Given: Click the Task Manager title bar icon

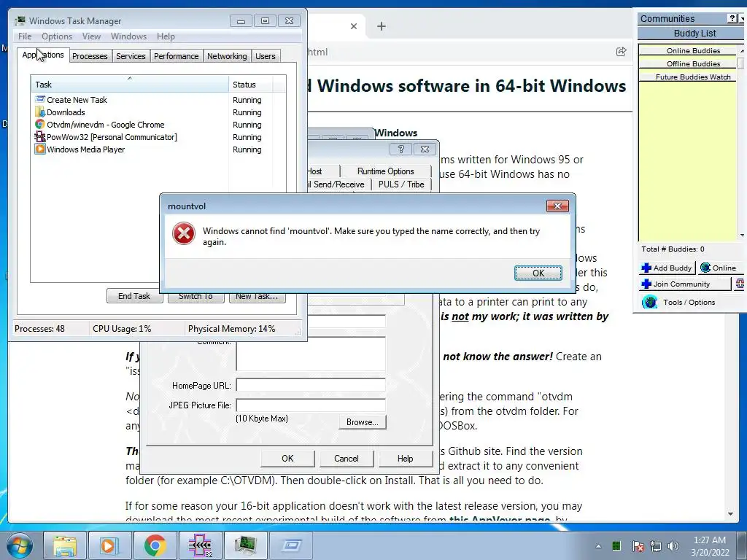Looking at the screenshot, I should tap(20, 20).
